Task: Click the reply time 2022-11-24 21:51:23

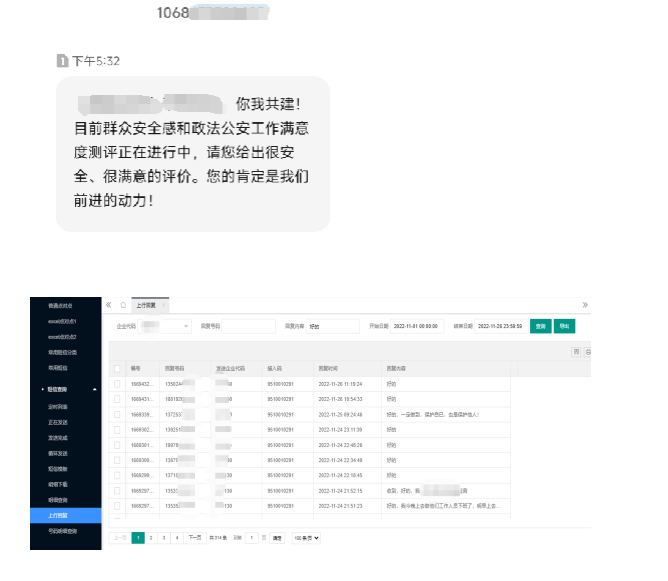Action: point(340,506)
